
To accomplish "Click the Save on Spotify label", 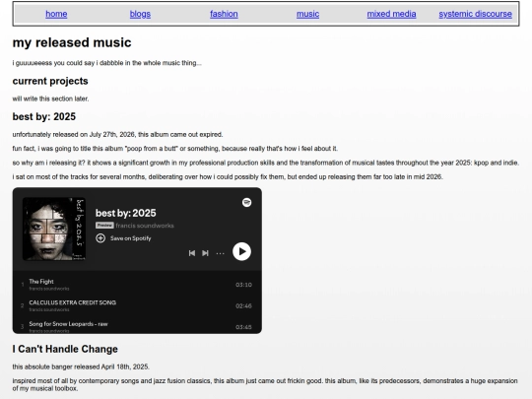I will 131,238.
